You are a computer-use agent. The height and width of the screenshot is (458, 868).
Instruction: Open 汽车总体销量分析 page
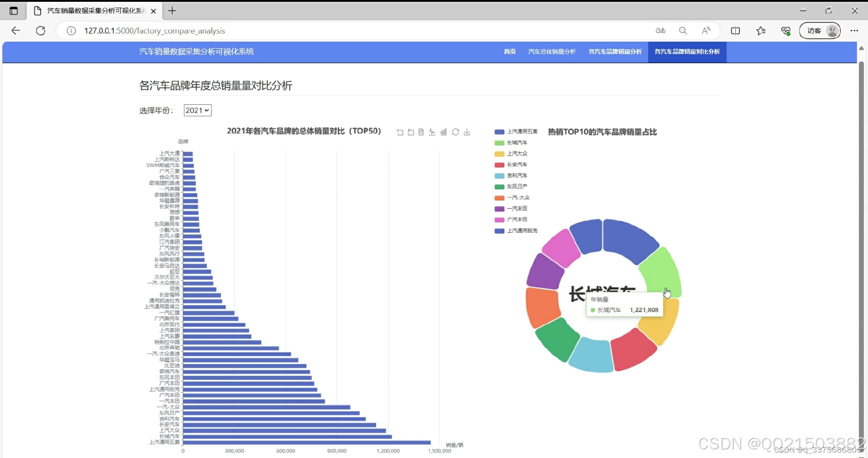pyautogui.click(x=551, y=51)
